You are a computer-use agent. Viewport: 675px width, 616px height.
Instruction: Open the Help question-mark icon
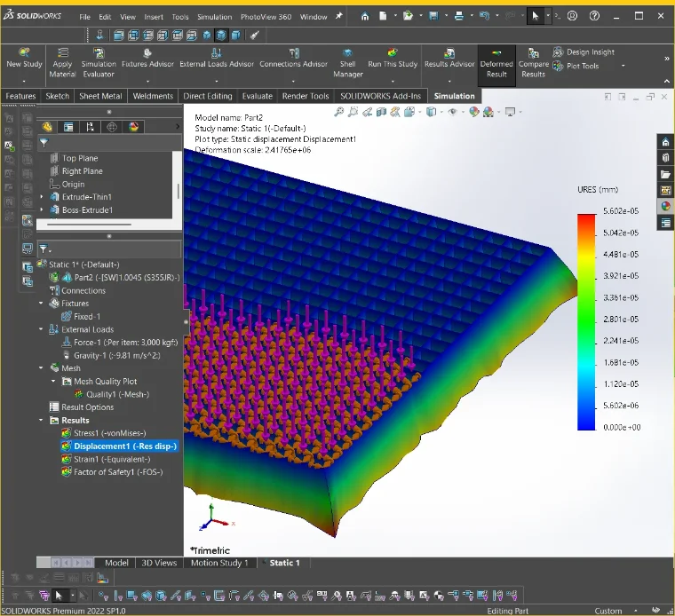(594, 16)
